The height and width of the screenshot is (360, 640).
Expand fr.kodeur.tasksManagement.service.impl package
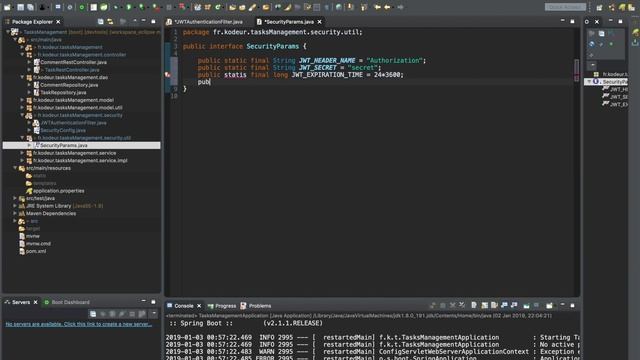point(22,160)
